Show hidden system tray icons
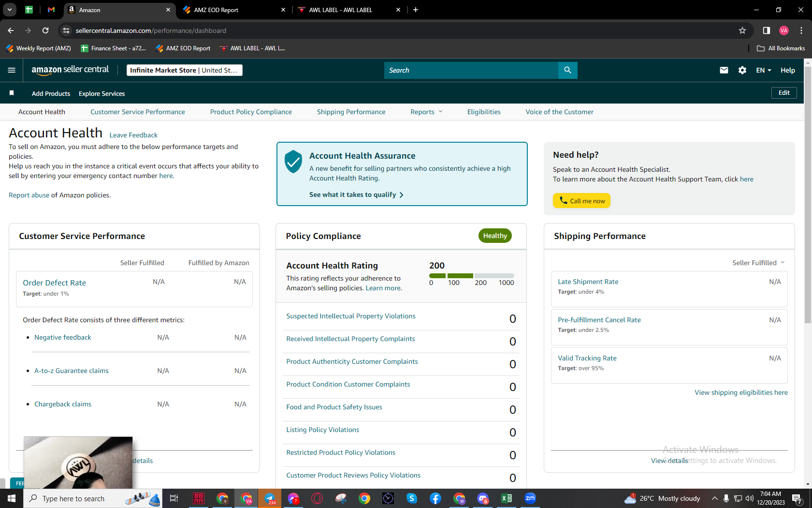 714,498
